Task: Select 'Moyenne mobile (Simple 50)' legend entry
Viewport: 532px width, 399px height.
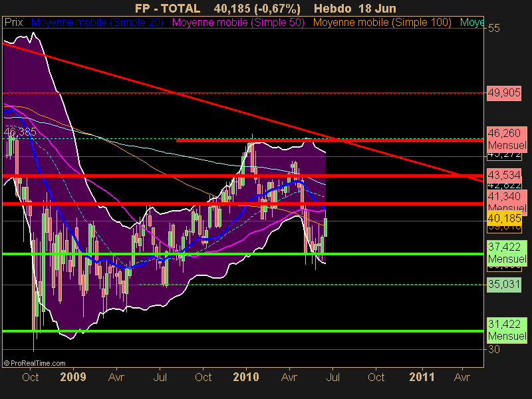Action: (238, 23)
